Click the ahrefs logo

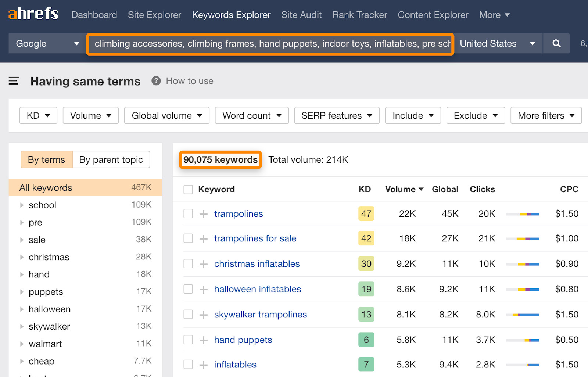click(33, 14)
